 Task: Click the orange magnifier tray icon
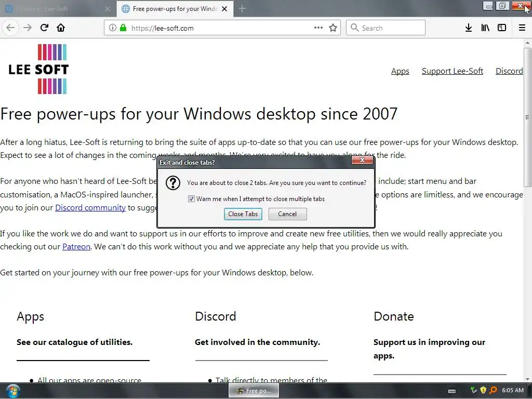494,390
